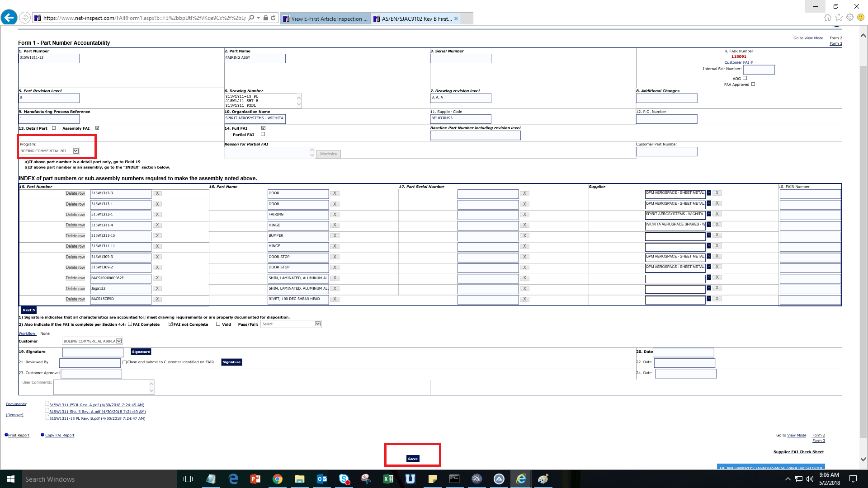The width and height of the screenshot is (868, 488).
Task: Expand the Program dropdown Boeing Commercial 767
Action: pos(76,151)
